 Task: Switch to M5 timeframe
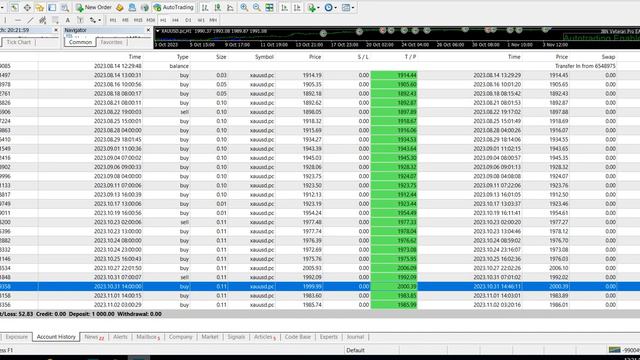(x=125, y=20)
